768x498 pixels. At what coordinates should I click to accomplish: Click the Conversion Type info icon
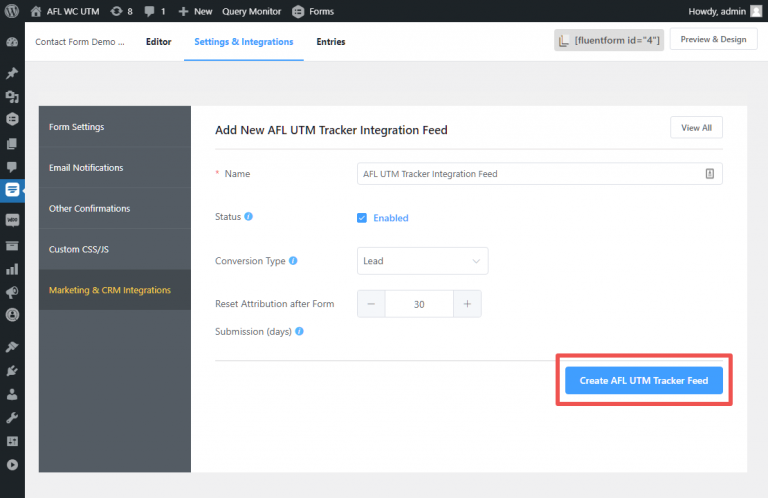[293, 261]
